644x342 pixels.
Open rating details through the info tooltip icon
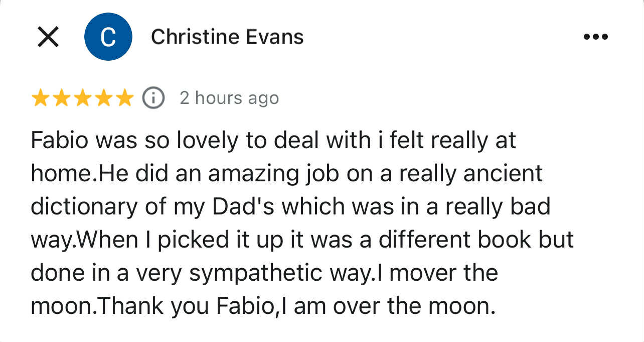pos(153,98)
